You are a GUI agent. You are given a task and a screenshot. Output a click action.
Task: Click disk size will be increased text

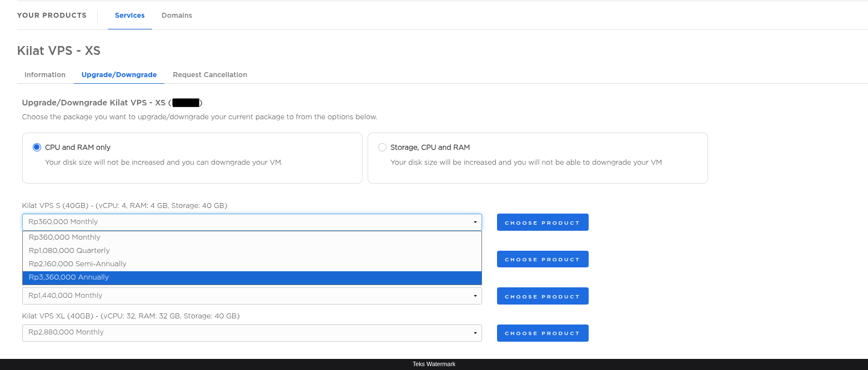pos(526,163)
